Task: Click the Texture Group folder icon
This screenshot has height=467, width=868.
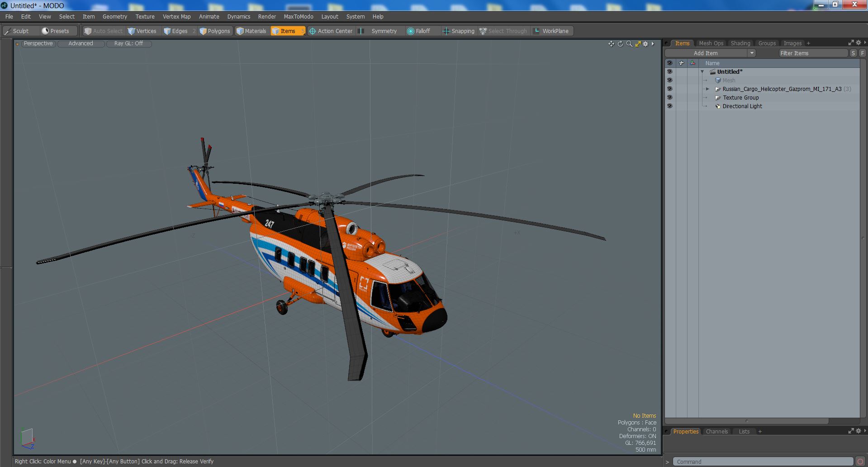Action: (x=718, y=98)
